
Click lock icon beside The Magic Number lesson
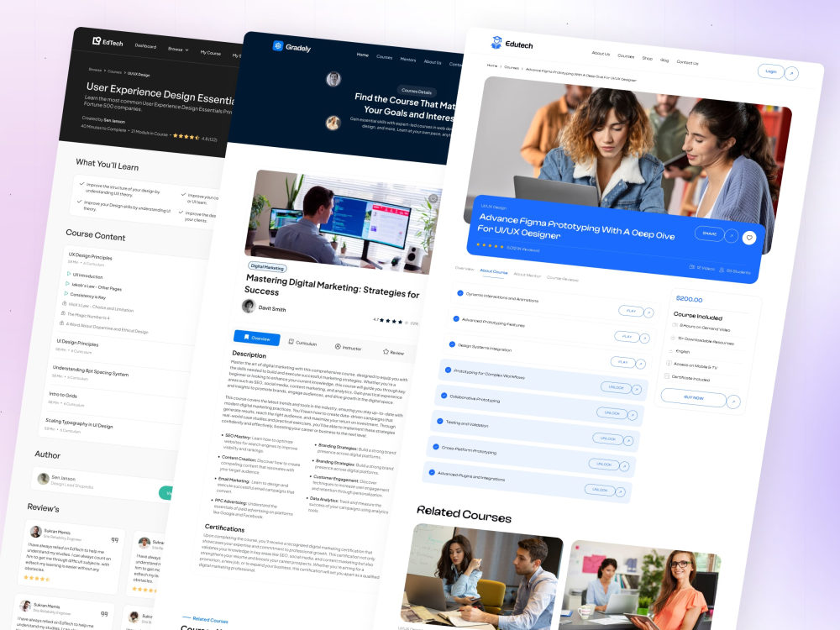pos(63,313)
